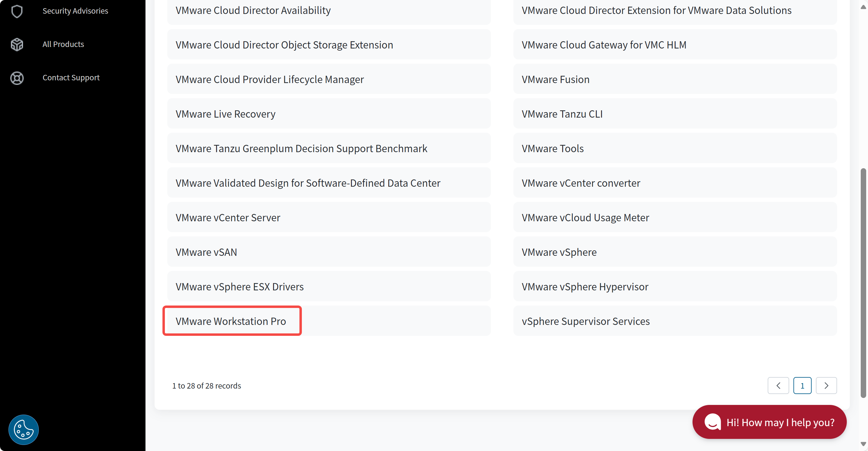The height and width of the screenshot is (451, 868).
Task: Open the VMware vSphere product entry
Action: 675,252
